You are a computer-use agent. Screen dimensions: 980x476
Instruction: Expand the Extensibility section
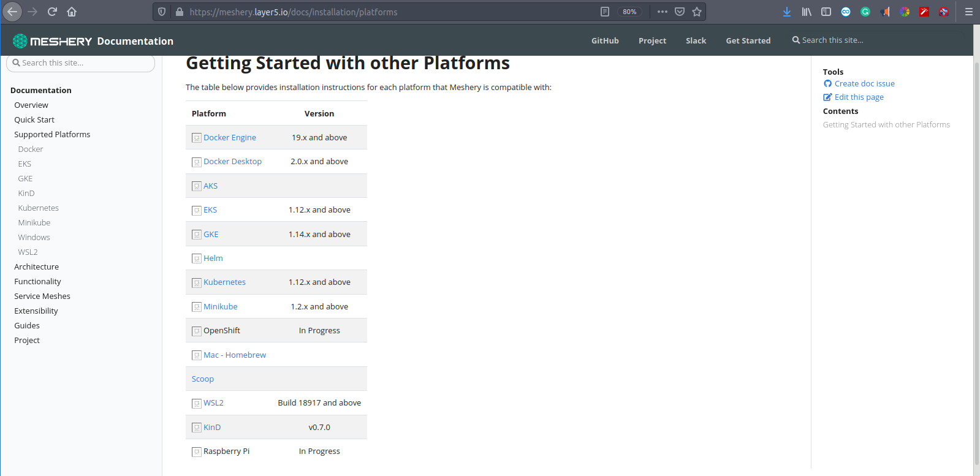(36, 311)
